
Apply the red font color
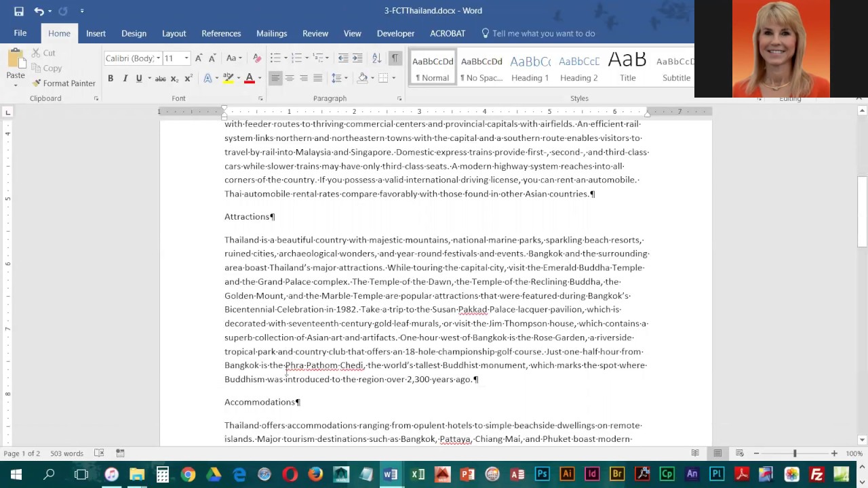249,79
